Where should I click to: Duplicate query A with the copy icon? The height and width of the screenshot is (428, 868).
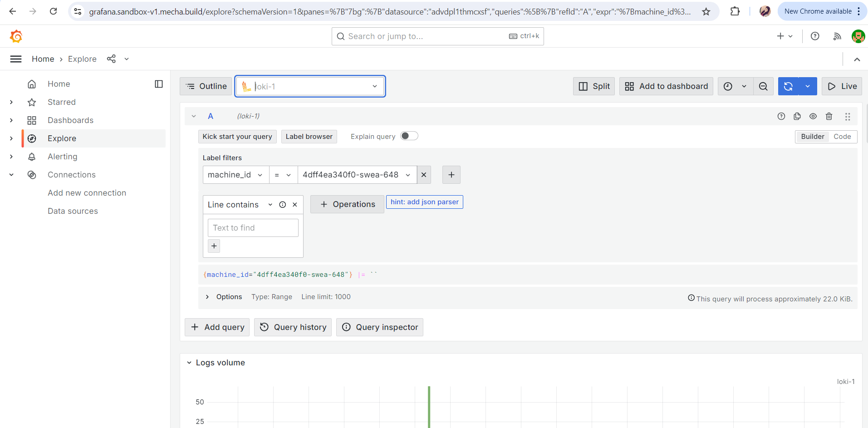click(x=797, y=116)
